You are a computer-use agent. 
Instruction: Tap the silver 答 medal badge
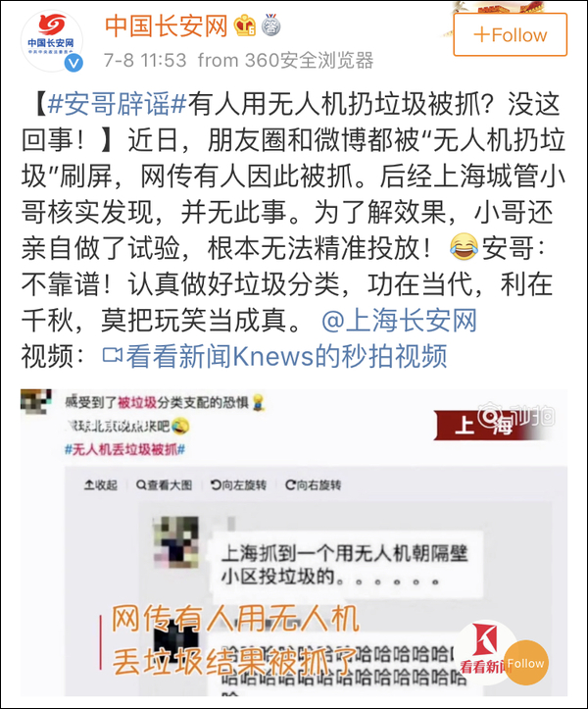point(270,25)
